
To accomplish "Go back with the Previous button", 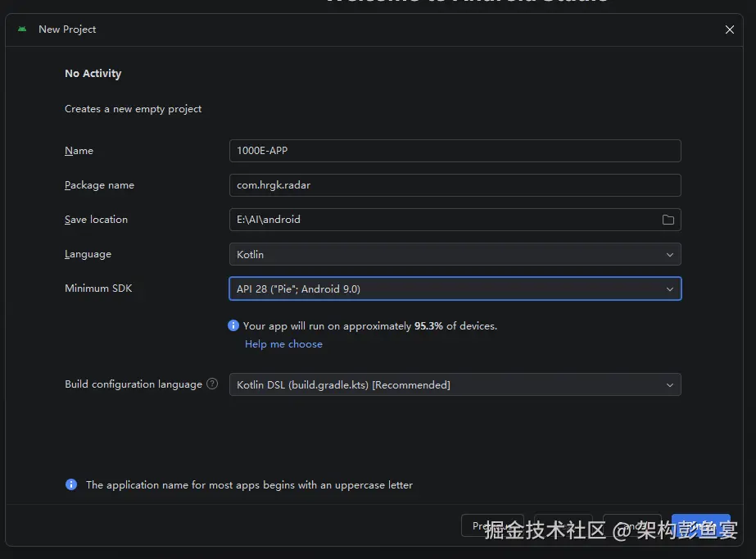I will [x=492, y=525].
